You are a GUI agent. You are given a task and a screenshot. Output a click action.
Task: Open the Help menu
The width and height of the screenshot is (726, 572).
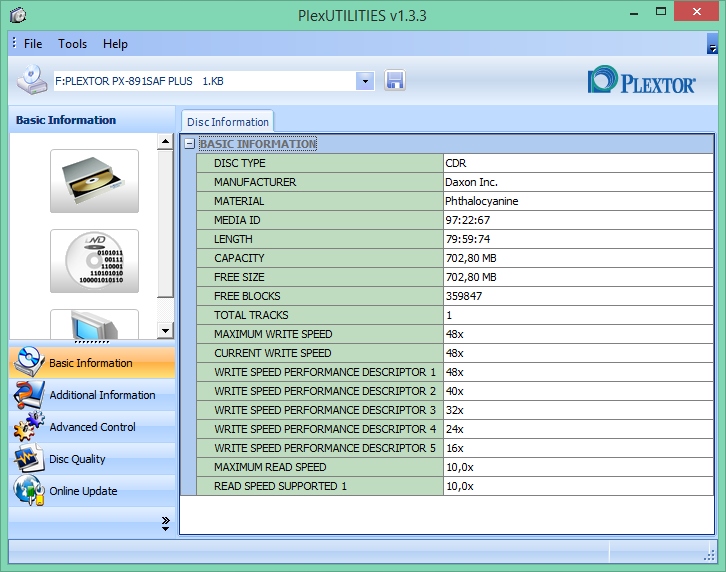tap(115, 44)
